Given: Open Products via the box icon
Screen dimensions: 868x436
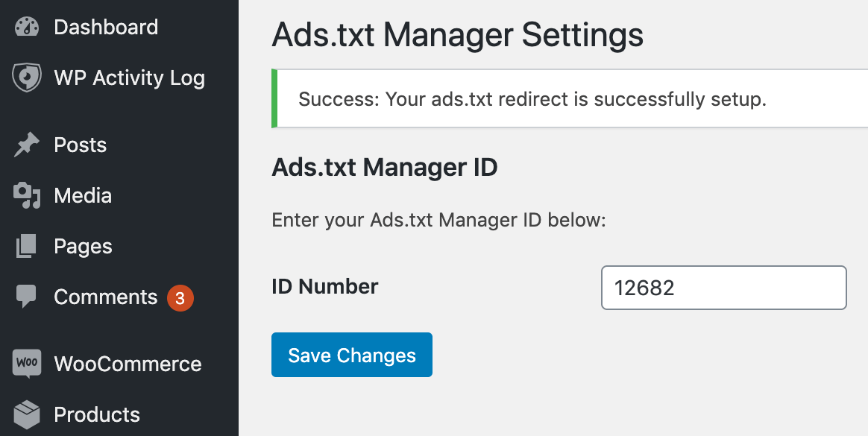Looking at the screenshot, I should [25, 414].
